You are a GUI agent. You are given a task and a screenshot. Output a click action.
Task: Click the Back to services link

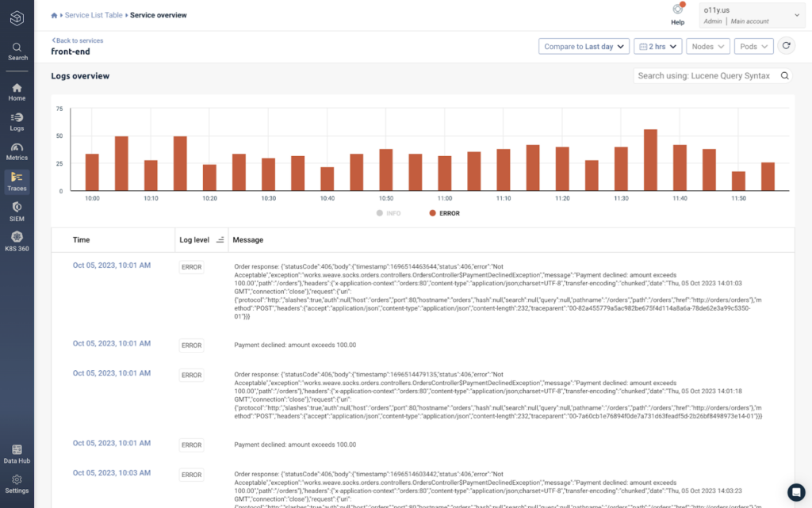coord(77,40)
